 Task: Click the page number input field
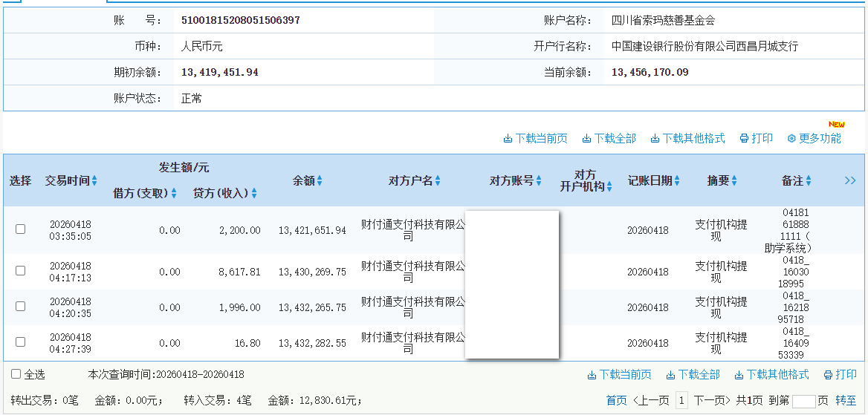point(803,401)
